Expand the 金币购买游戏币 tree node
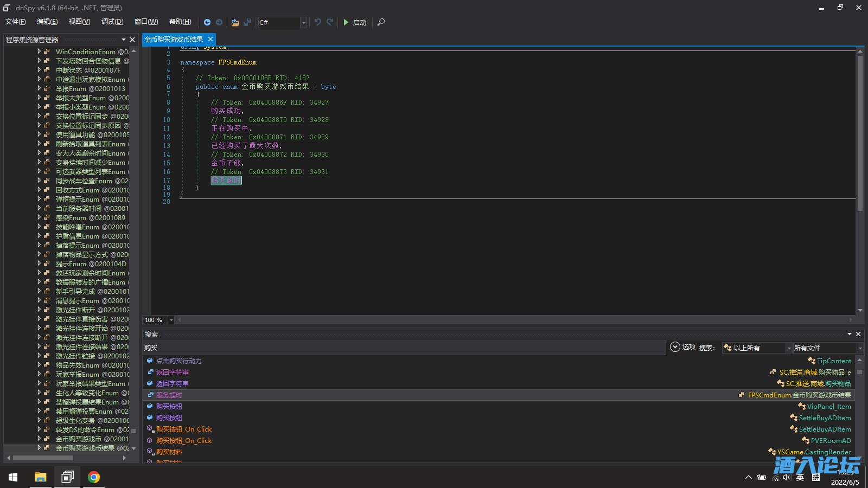Image resolution: width=868 pixels, height=488 pixels. point(39,439)
